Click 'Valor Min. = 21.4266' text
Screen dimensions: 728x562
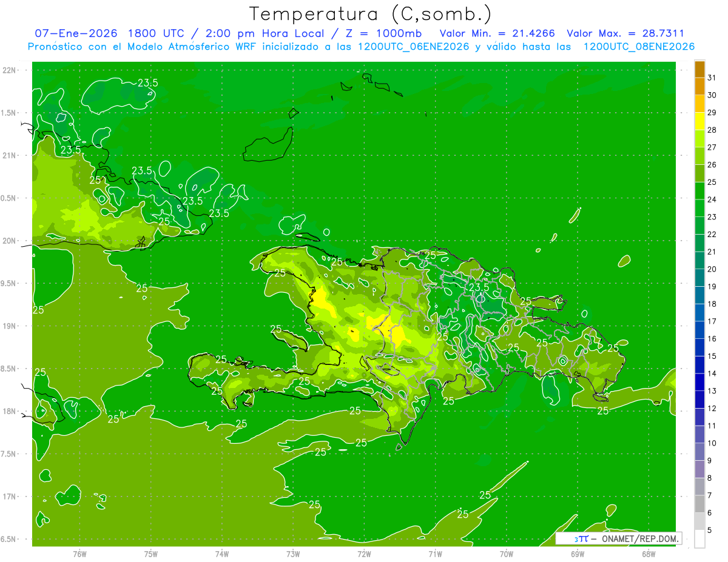point(497,33)
